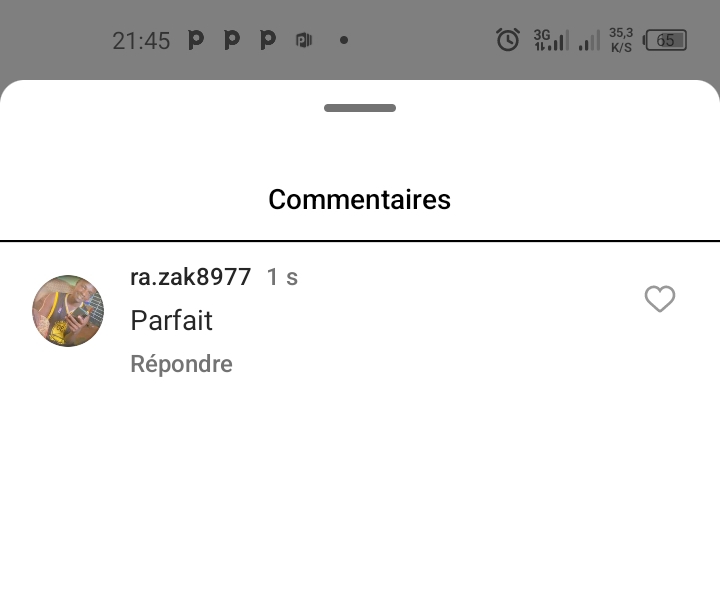Viewport: 720px width, 608px height.
Task: Tap the first P notification icon
Action: click(196, 40)
